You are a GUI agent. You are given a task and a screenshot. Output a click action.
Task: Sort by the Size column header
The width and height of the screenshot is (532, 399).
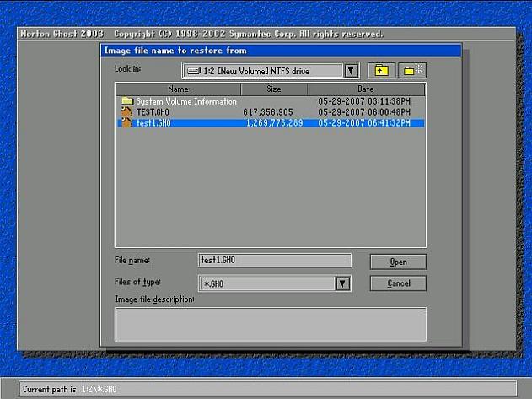(274, 89)
